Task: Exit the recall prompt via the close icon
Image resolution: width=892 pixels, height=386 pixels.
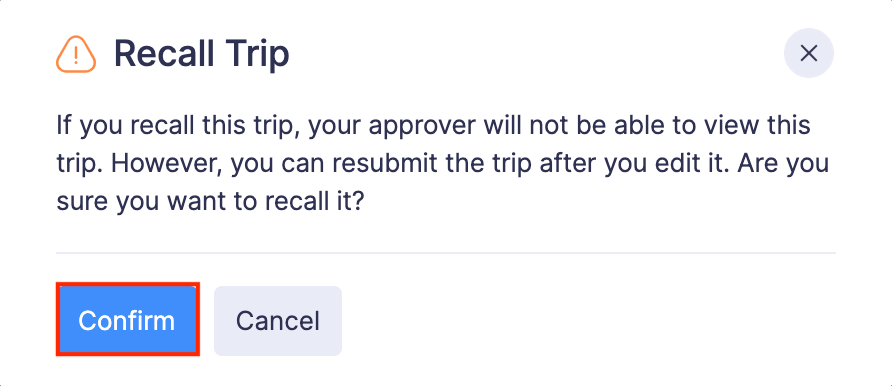Action: (808, 53)
